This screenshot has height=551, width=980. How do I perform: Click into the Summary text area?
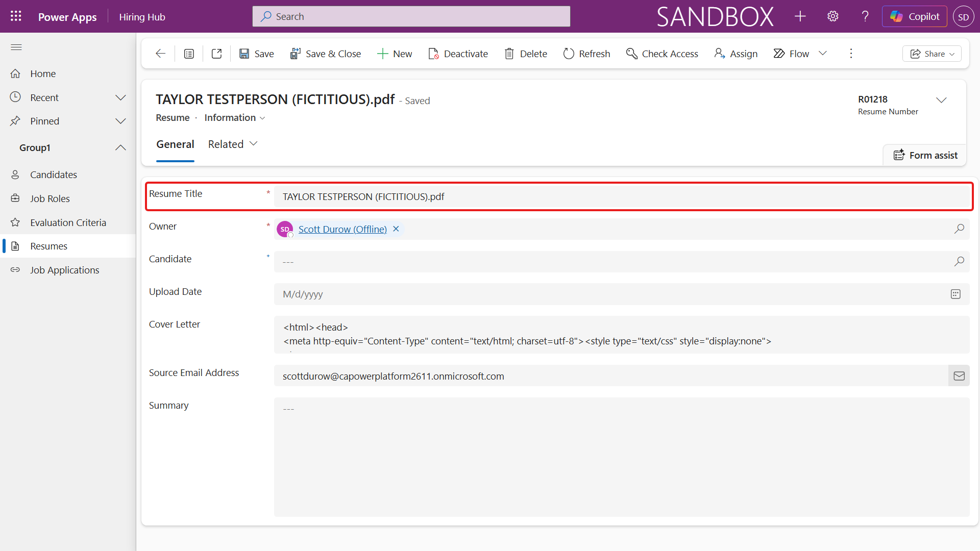click(x=622, y=457)
